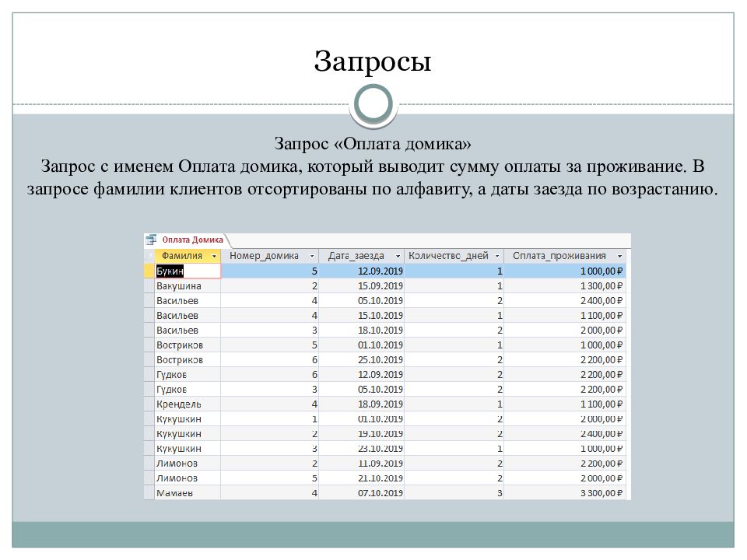Click the 2 200,00 ₽ payment in 25.10.2019 row

pyautogui.click(x=565, y=359)
